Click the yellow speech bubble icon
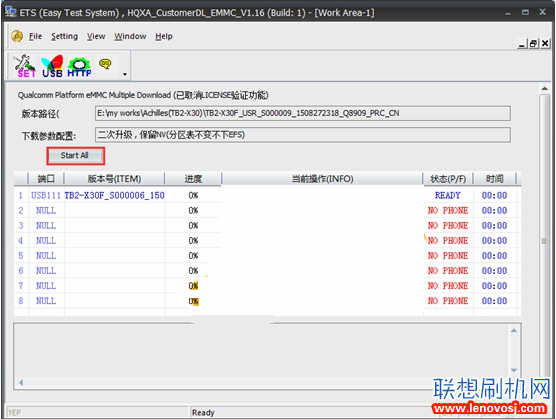 click(105, 64)
